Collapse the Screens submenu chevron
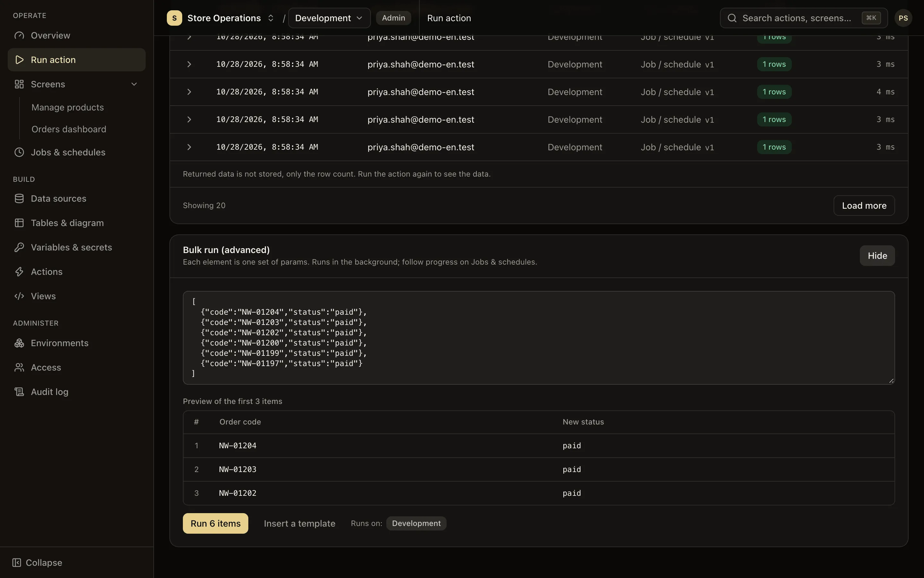This screenshot has height=578, width=924. pyautogui.click(x=134, y=84)
